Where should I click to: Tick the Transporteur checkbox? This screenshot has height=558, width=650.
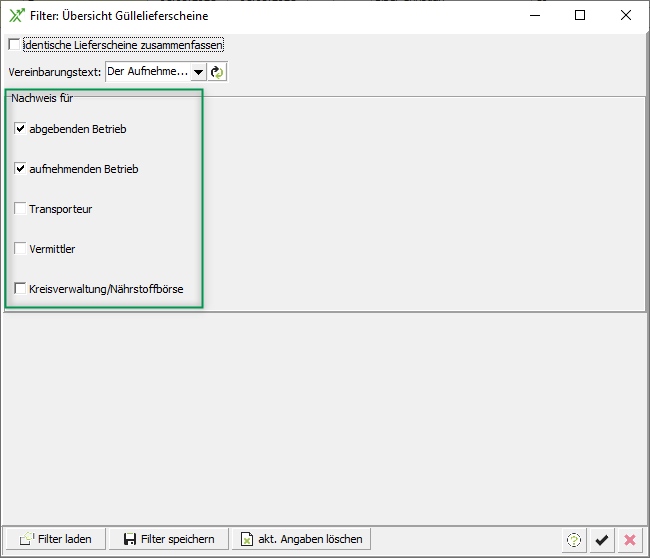(x=20, y=209)
